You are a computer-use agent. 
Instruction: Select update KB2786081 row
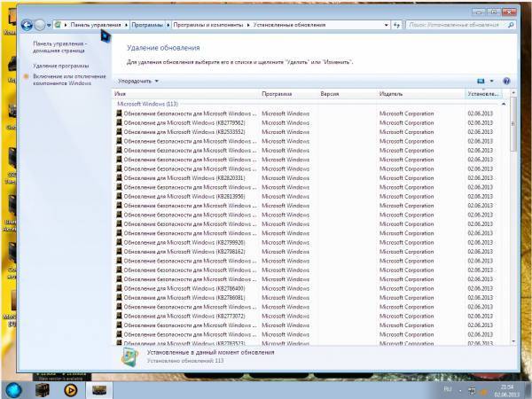pos(309,298)
